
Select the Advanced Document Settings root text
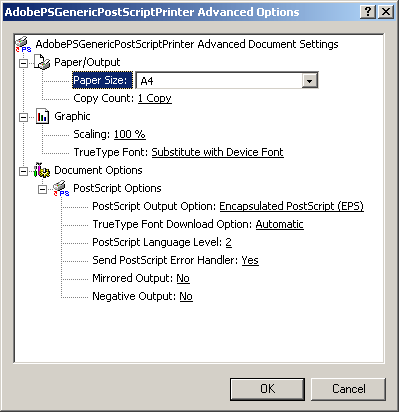pos(187,44)
